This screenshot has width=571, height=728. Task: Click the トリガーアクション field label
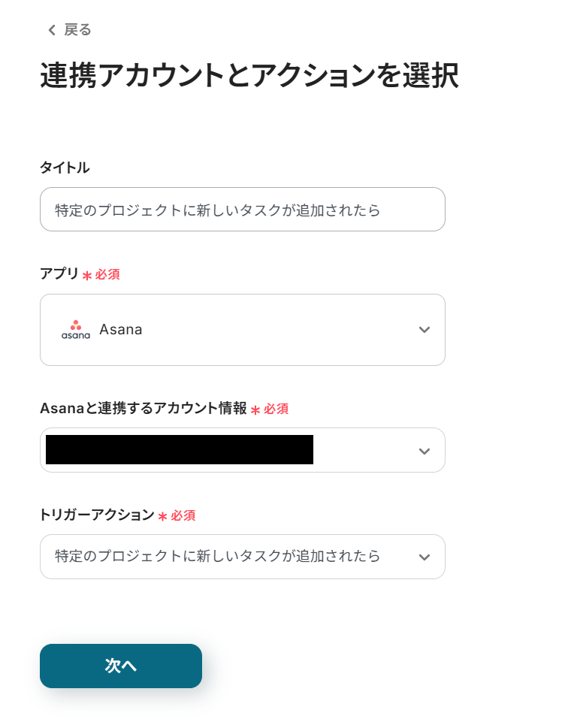[97, 515]
